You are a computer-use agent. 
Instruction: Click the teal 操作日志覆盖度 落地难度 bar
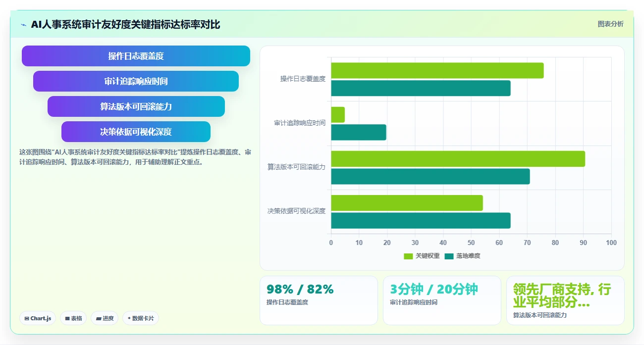click(x=421, y=88)
